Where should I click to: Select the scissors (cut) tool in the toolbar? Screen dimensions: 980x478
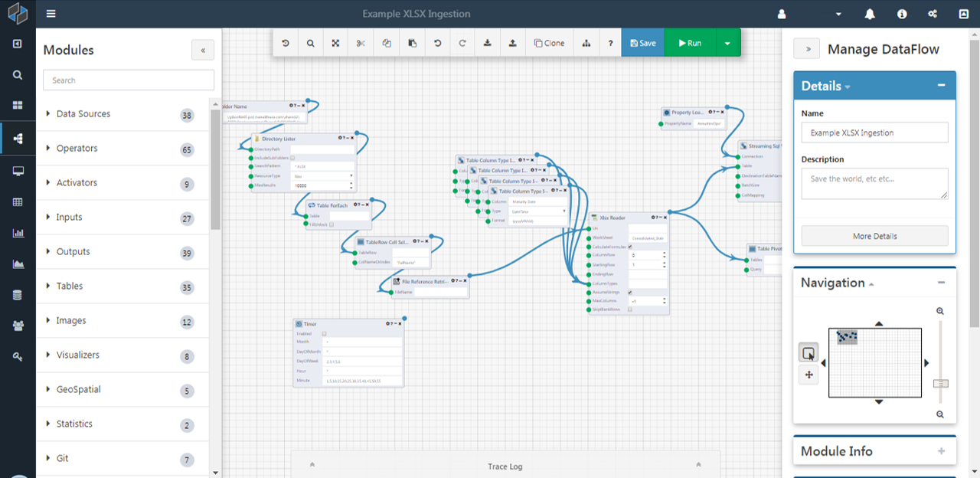pyautogui.click(x=361, y=43)
